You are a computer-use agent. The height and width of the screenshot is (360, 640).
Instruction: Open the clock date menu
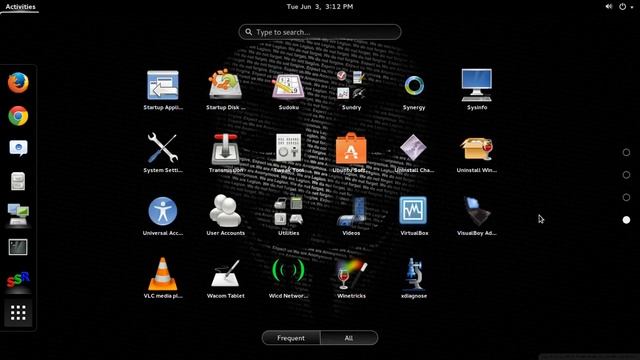320,7
